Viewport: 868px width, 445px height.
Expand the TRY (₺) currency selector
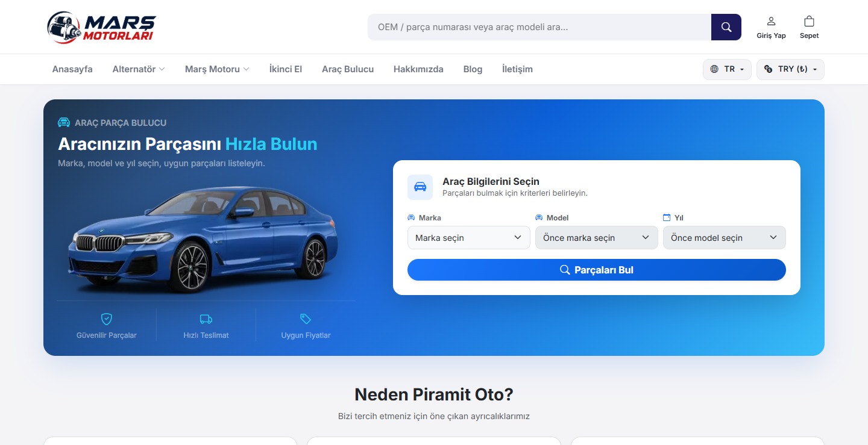click(x=790, y=69)
